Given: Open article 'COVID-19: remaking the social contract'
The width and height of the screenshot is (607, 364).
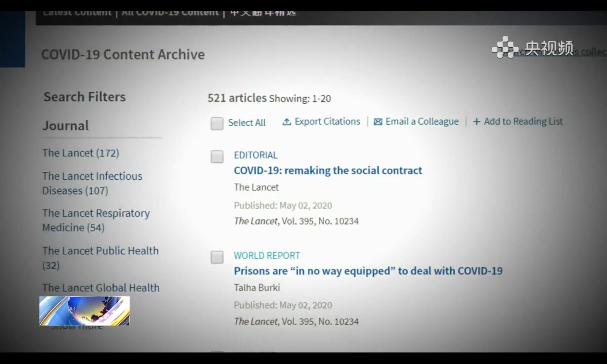Looking at the screenshot, I should tap(328, 170).
